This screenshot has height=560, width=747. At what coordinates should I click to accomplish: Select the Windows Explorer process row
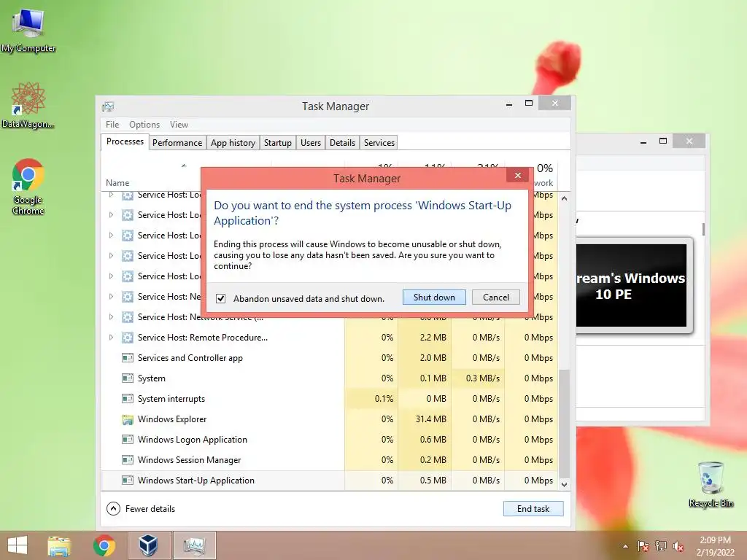(x=330, y=419)
